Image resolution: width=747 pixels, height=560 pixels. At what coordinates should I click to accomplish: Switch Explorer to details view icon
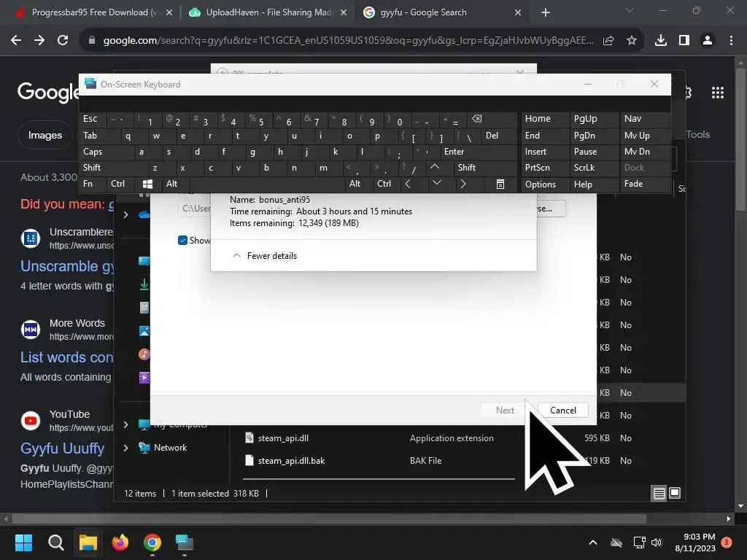659,494
